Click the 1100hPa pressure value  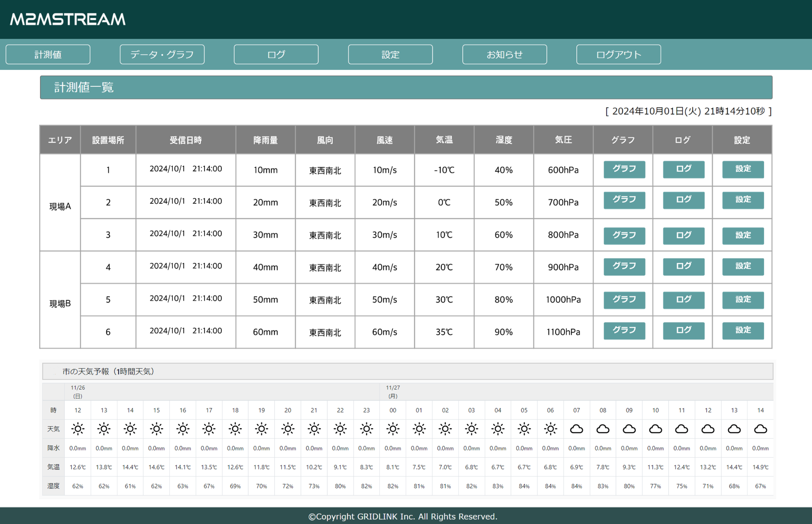pyautogui.click(x=563, y=332)
